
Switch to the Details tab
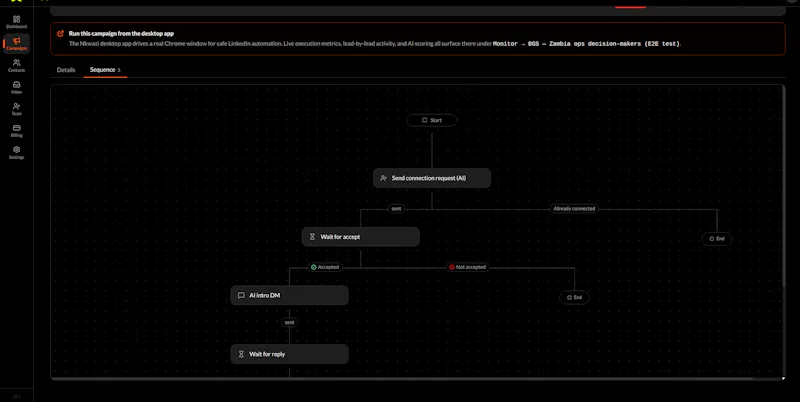(66, 70)
